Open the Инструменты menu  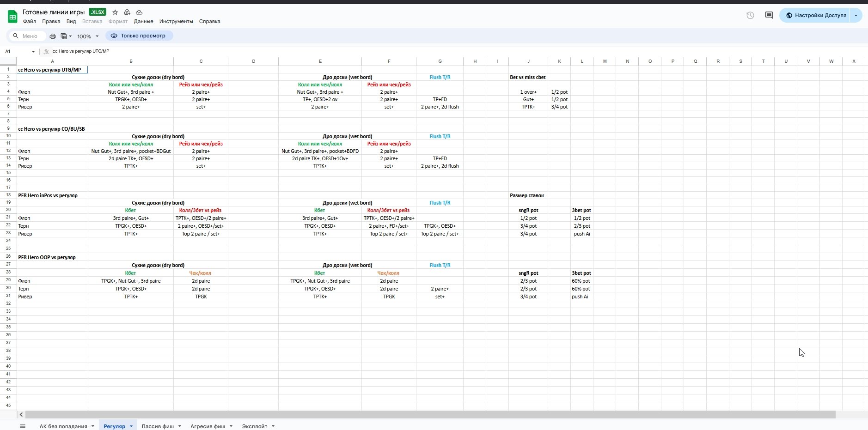tap(176, 21)
